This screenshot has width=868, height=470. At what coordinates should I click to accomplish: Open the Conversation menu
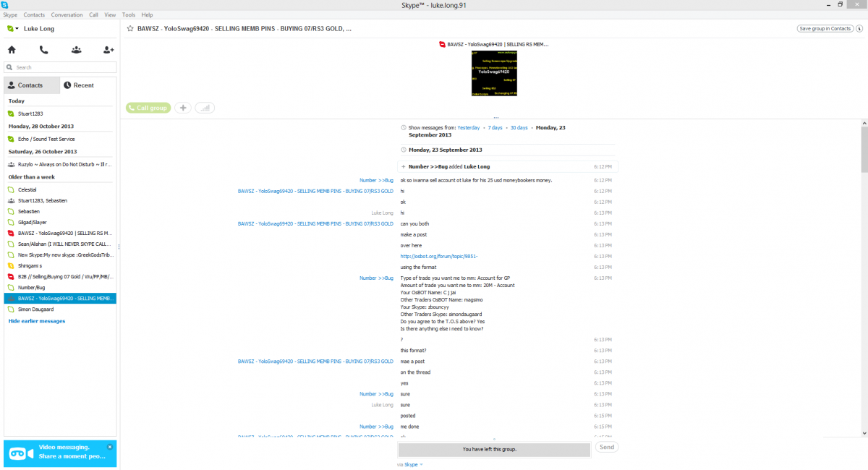pyautogui.click(x=67, y=14)
